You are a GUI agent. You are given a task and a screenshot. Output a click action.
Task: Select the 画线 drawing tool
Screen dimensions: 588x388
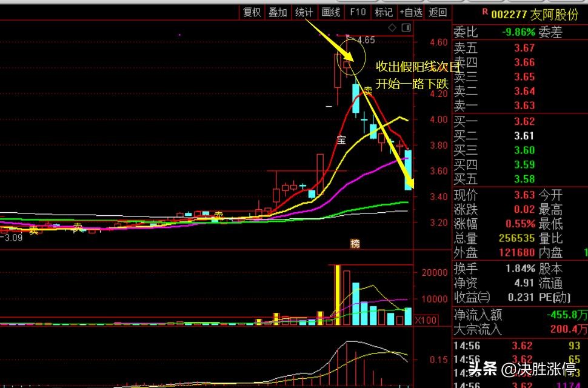[330, 12]
